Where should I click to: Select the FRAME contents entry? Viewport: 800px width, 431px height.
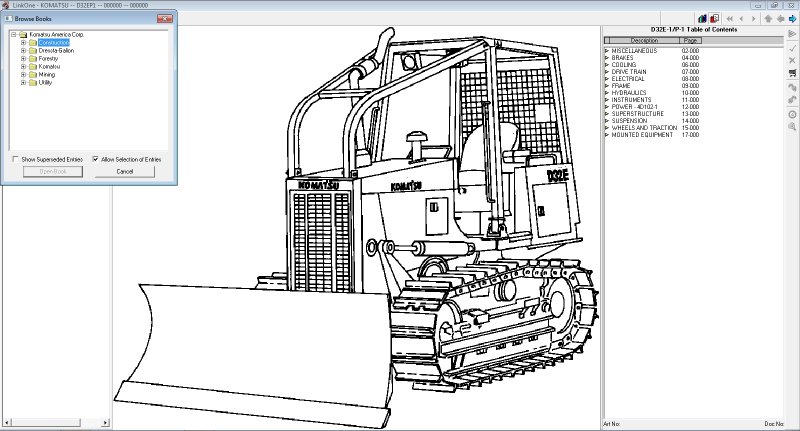[x=621, y=86]
